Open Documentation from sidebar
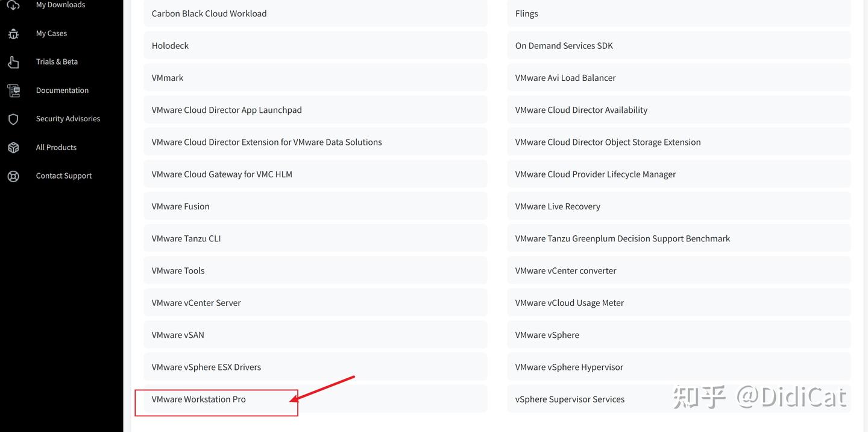This screenshot has width=868, height=432. pyautogui.click(x=62, y=91)
